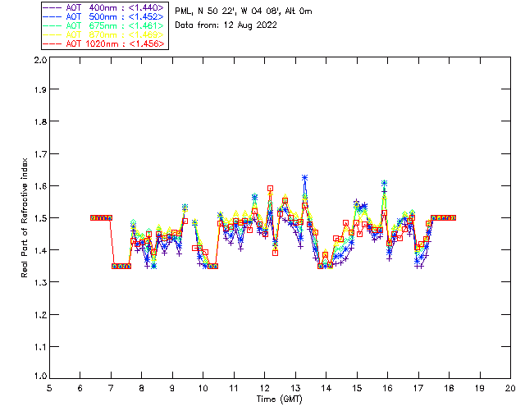Click the y-axis value 1.2
Screen dimensions: 525x420
pos(40,315)
